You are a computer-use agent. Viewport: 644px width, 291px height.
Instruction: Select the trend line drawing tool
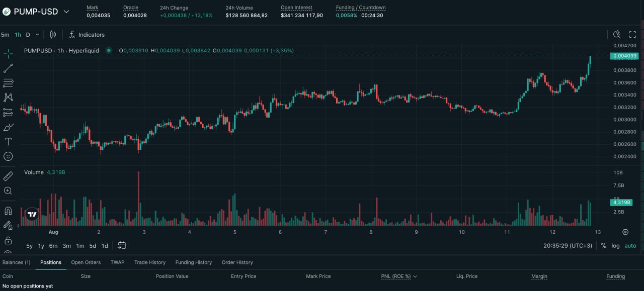point(8,68)
